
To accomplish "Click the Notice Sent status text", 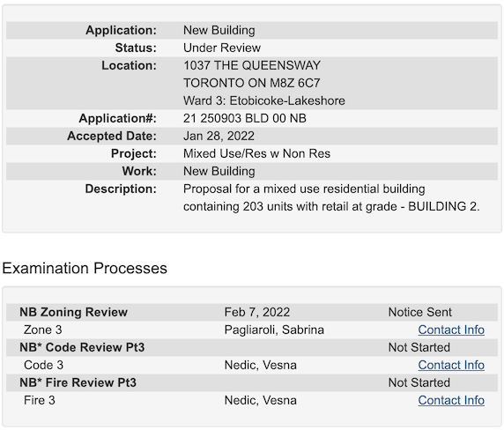I will pyautogui.click(x=419, y=313).
